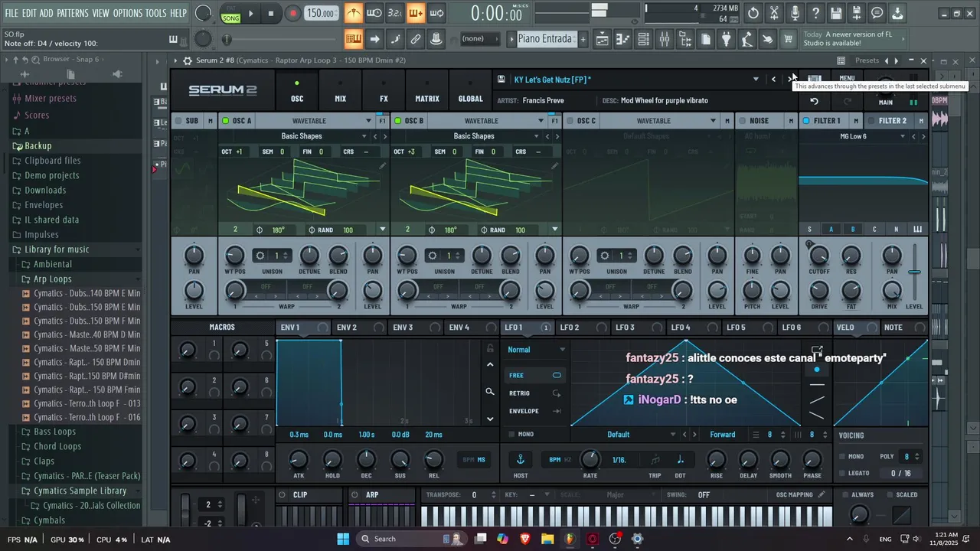Viewport: 980px width, 551px height.
Task: Open the PATTERNS menu
Action: click(x=72, y=13)
